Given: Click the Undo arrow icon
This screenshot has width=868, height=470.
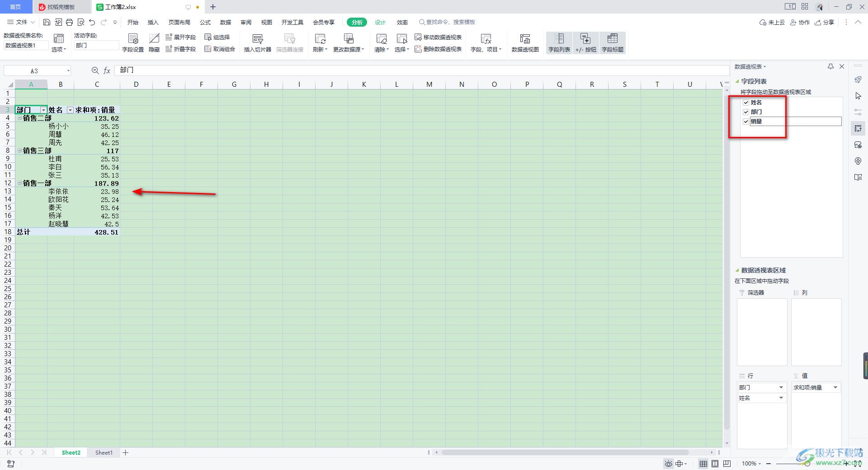Looking at the screenshot, I should point(92,22).
